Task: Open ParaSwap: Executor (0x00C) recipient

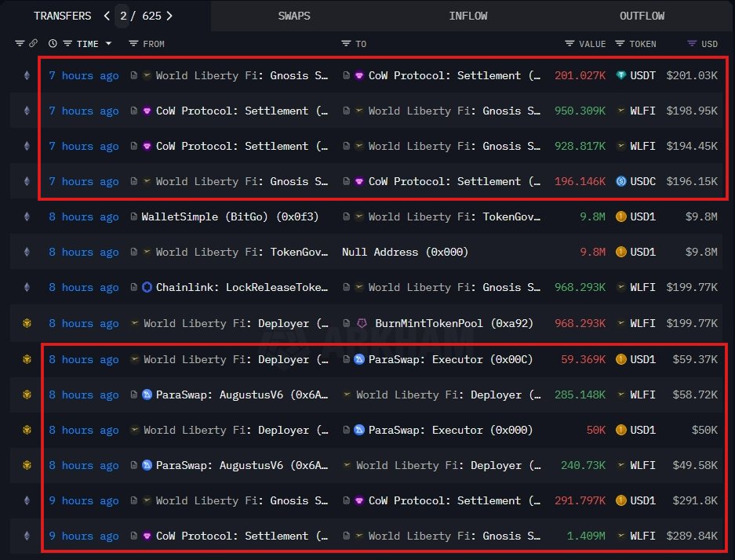Action: pyautogui.click(x=450, y=359)
